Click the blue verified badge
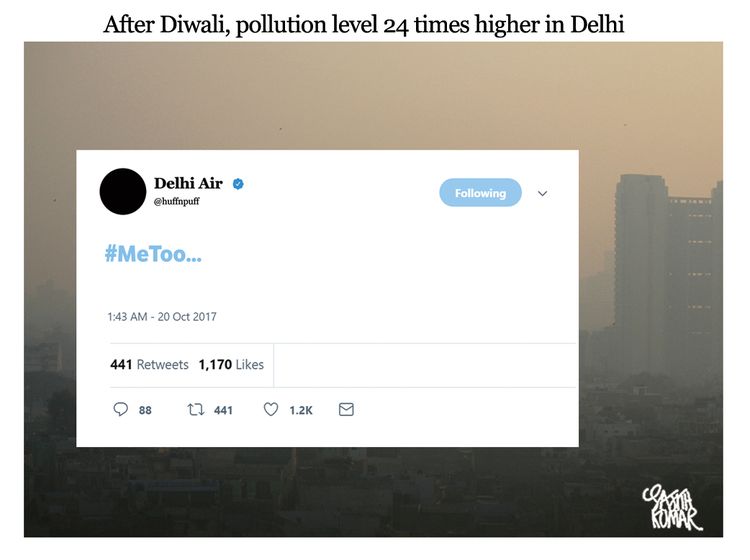Image resolution: width=750 pixels, height=560 pixels. point(238,184)
